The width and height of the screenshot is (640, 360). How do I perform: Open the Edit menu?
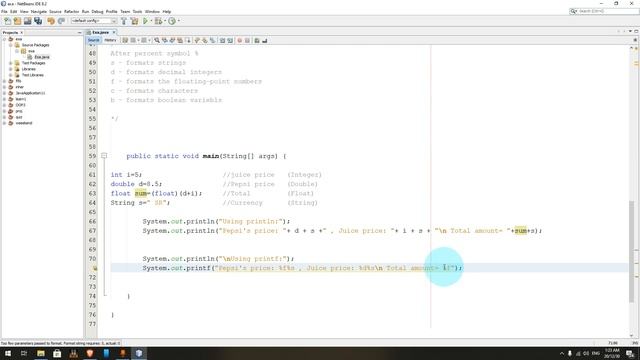pyautogui.click(x=13, y=11)
